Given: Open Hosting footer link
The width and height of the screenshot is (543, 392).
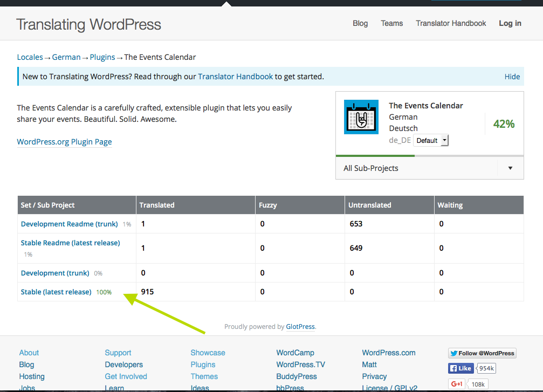Looking at the screenshot, I should [31, 376].
